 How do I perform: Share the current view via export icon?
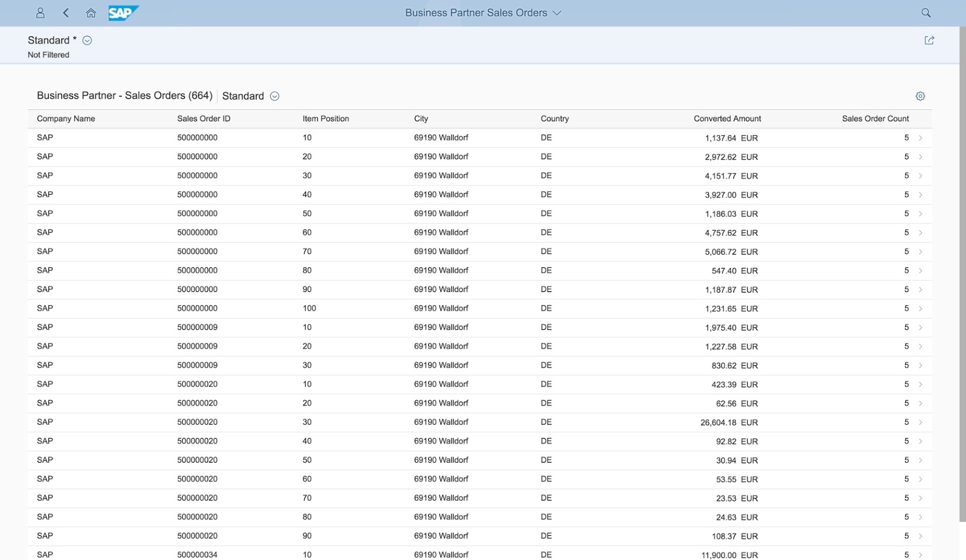point(929,40)
